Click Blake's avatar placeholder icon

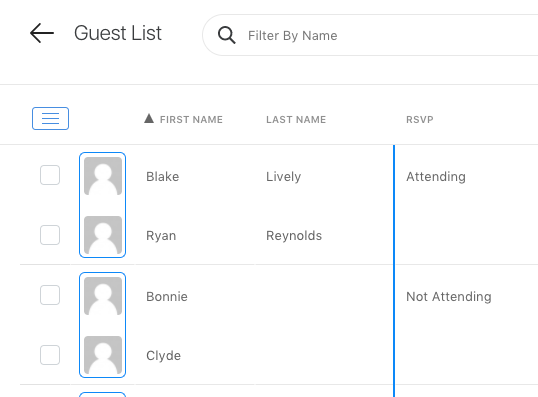[103, 176]
